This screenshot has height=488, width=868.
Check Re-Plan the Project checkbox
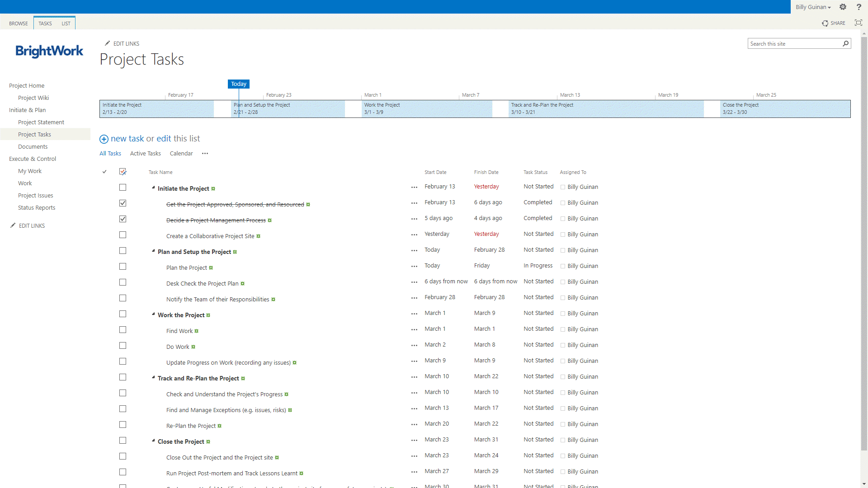[x=123, y=424]
